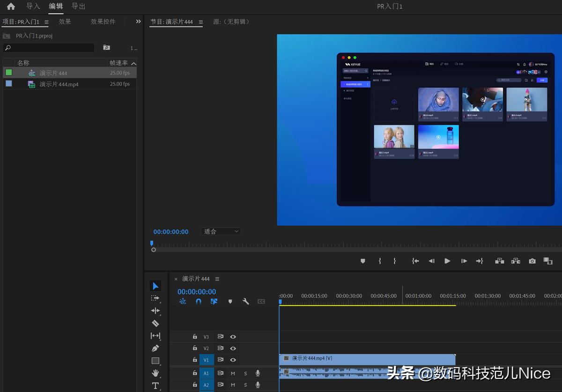Viewport: 562px width, 392px height.
Task: Select the Track Select Forward tool
Action: 155,298
